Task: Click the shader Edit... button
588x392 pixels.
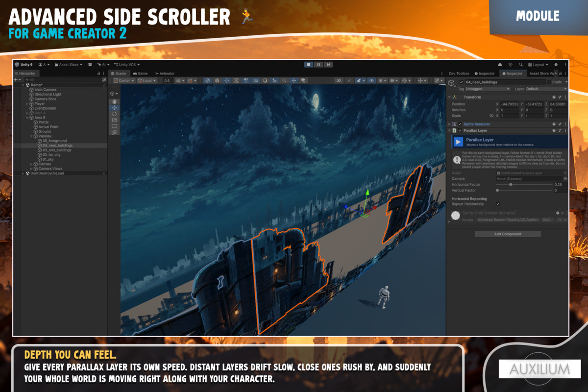Action: (548, 220)
